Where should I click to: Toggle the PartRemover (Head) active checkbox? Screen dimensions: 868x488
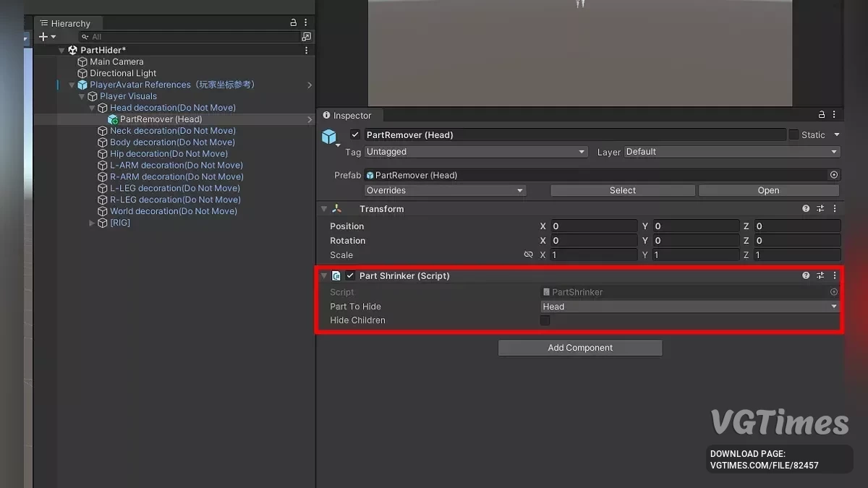pos(355,135)
